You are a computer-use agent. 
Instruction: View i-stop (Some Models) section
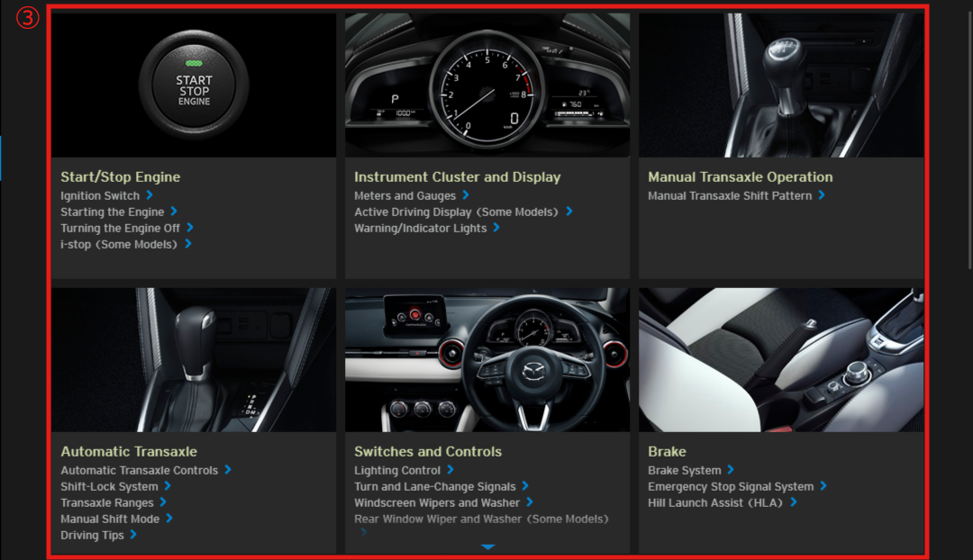(x=119, y=244)
